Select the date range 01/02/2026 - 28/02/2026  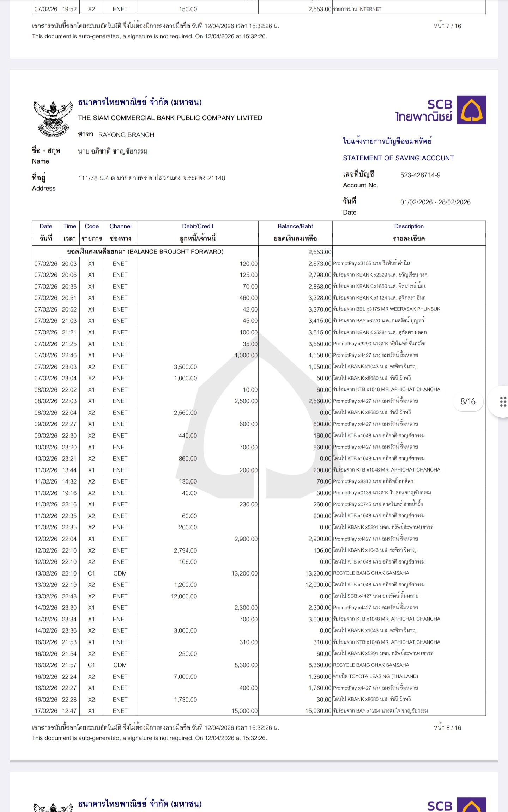pos(435,202)
